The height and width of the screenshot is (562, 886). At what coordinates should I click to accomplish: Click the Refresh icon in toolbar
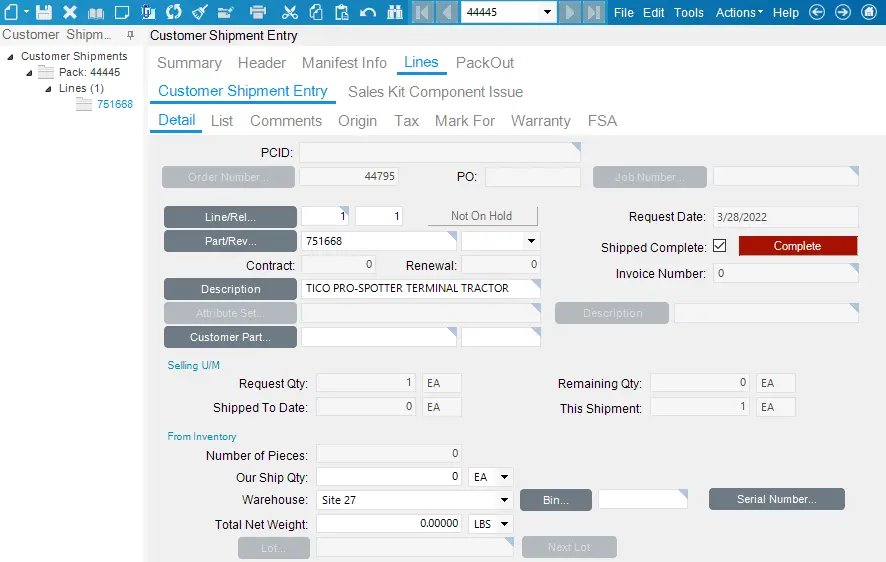point(174,13)
